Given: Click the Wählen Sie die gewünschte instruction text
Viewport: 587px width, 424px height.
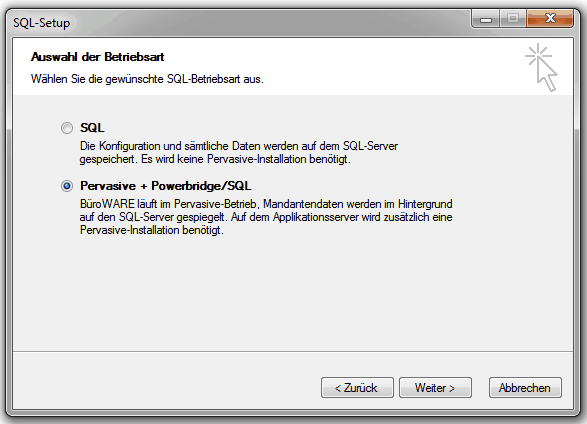Looking at the screenshot, I should pos(147,79).
